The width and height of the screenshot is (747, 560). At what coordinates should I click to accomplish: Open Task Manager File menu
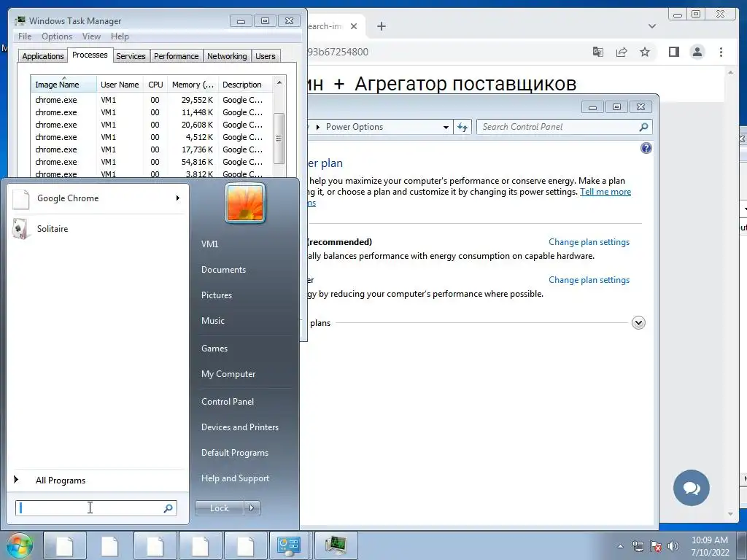[25, 36]
